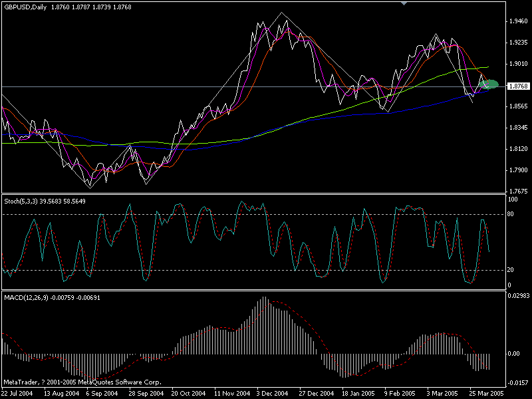The height and width of the screenshot is (399, 532).
Task: Click the shaded ellipse object near current price
Action: point(490,84)
